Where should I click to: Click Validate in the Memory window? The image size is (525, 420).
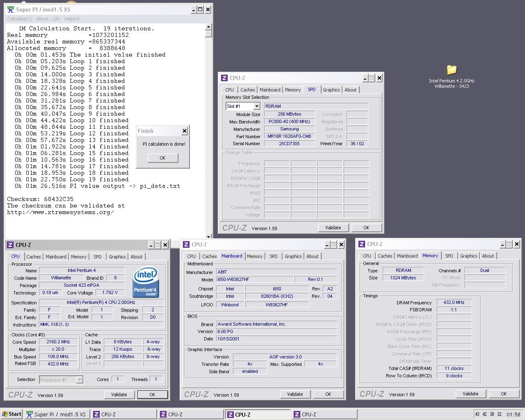tap(470, 394)
